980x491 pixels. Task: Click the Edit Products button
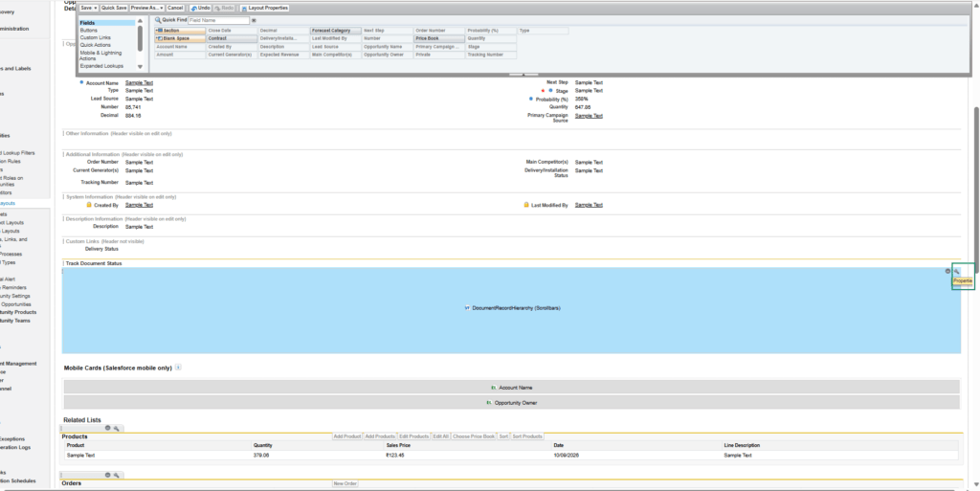(414, 436)
